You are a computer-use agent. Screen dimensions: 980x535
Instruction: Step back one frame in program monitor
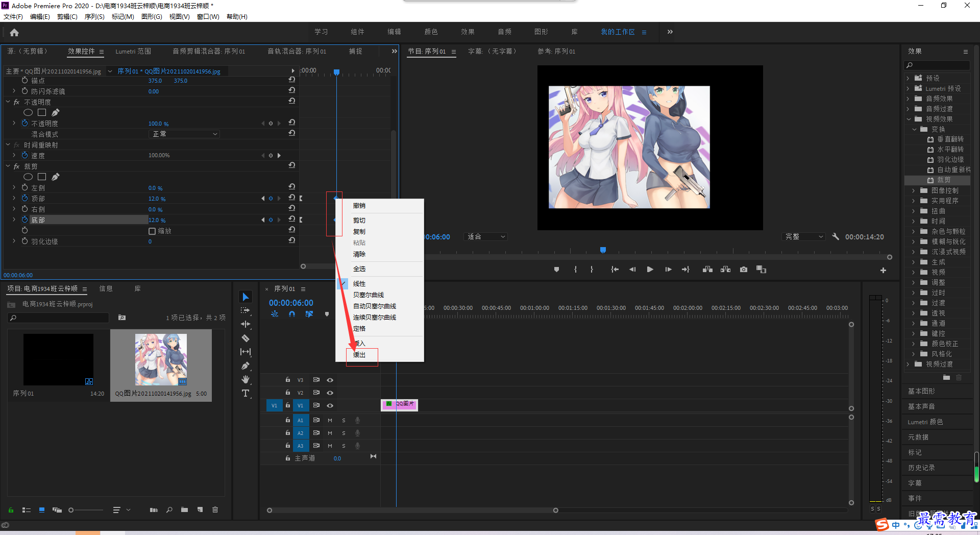(632, 270)
